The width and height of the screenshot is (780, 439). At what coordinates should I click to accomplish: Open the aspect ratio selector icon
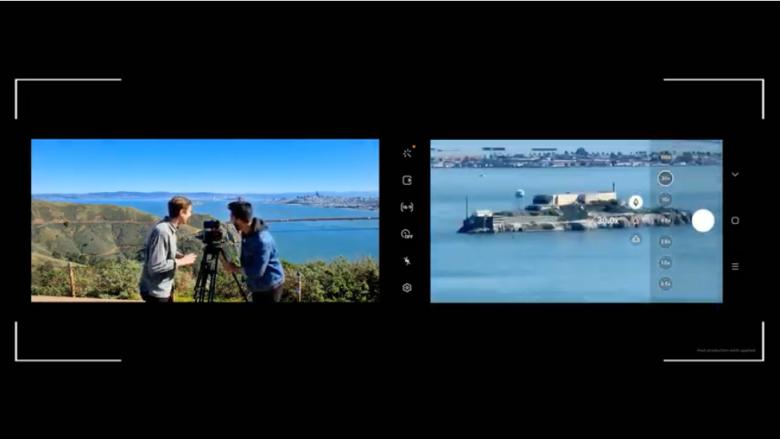click(407, 207)
